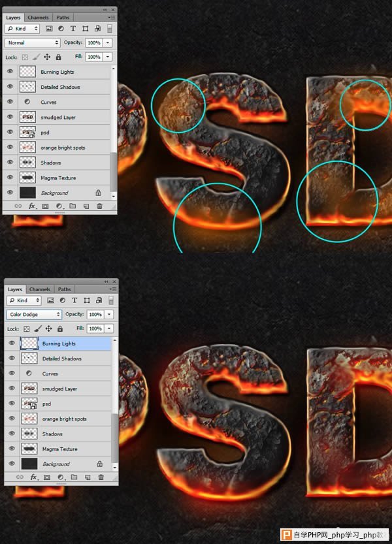Open the Color Dodge blend mode dropdown
The height and width of the screenshot is (544, 392).
click(x=34, y=314)
